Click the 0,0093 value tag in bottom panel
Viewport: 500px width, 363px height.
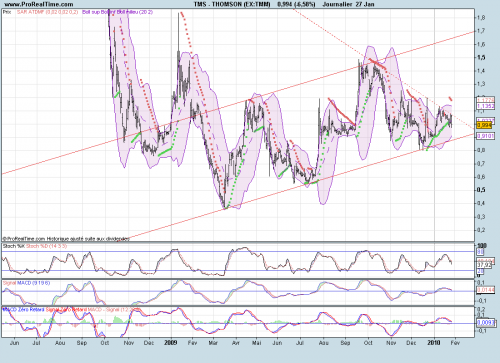[486, 323]
